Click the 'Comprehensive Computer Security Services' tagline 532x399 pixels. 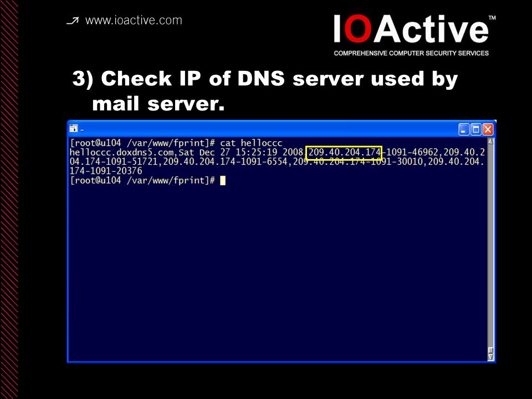coord(411,53)
